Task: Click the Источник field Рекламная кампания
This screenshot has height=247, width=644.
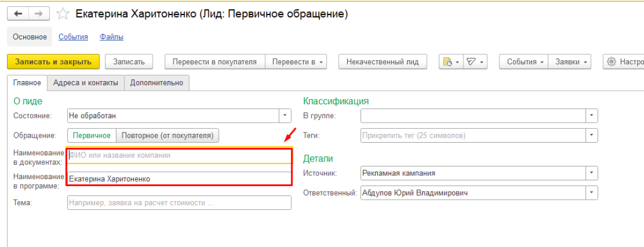Action: 474,173
